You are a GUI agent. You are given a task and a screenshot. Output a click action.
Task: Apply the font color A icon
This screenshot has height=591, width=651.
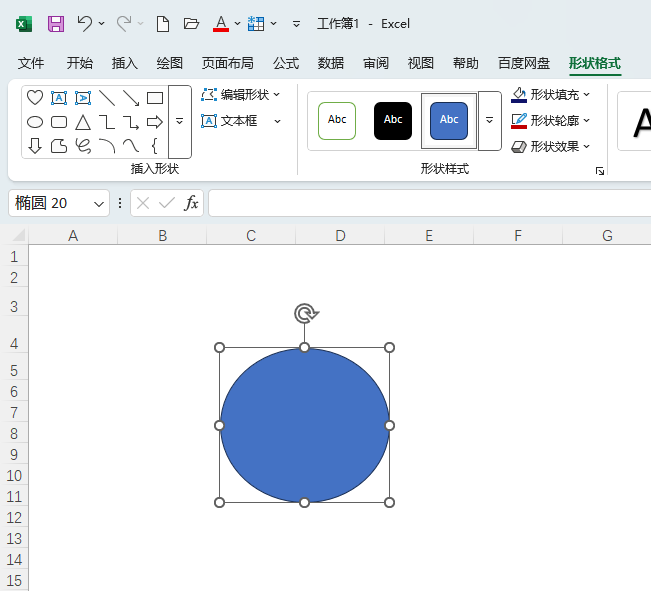(x=221, y=24)
